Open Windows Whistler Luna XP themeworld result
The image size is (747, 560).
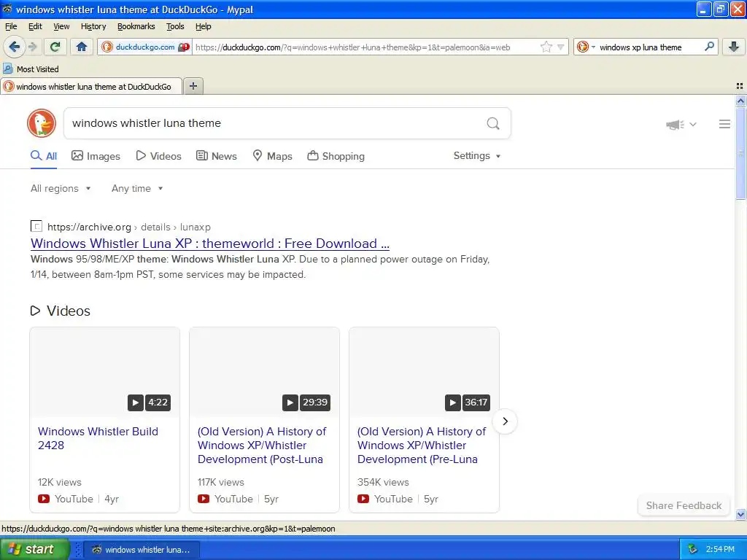coord(210,244)
